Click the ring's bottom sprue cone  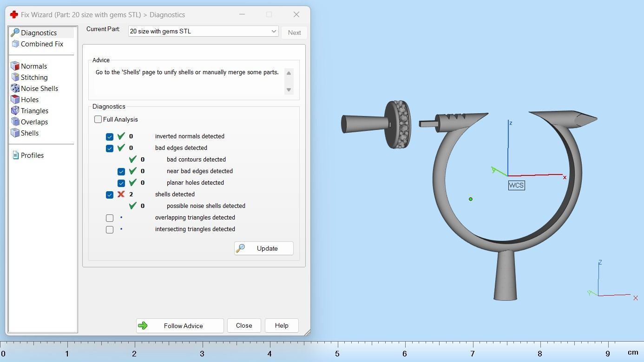point(506,275)
